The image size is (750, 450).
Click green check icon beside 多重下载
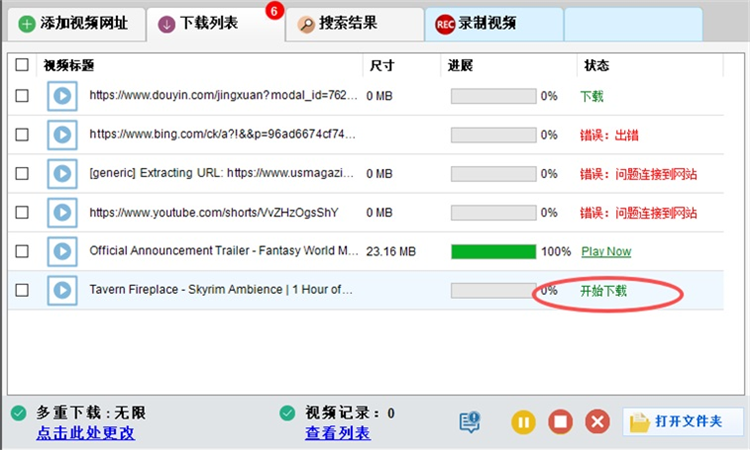click(x=19, y=413)
